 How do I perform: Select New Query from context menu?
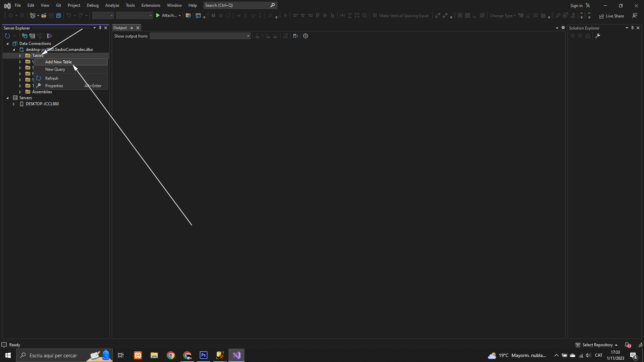[x=55, y=69]
